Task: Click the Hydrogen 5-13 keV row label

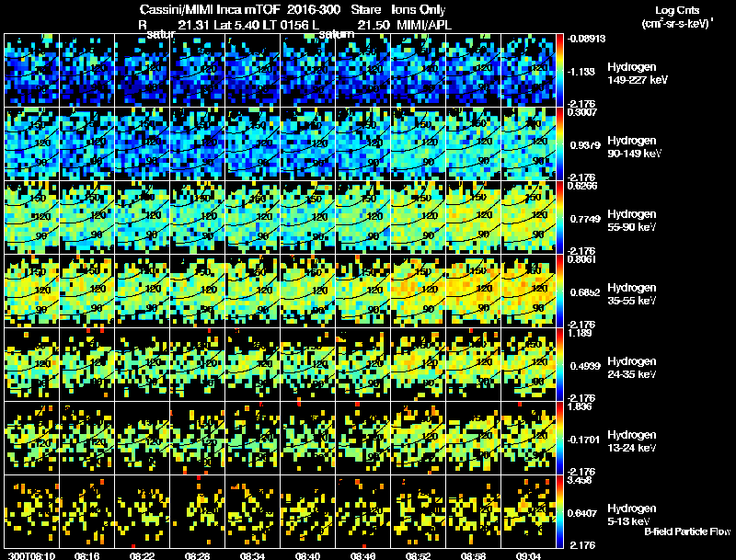Action: [632, 515]
